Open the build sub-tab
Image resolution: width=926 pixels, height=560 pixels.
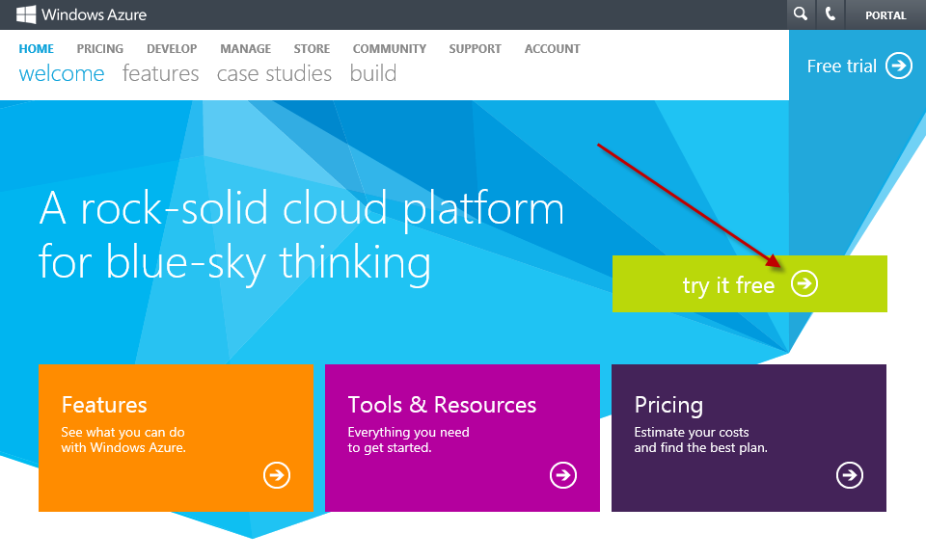pyautogui.click(x=373, y=74)
